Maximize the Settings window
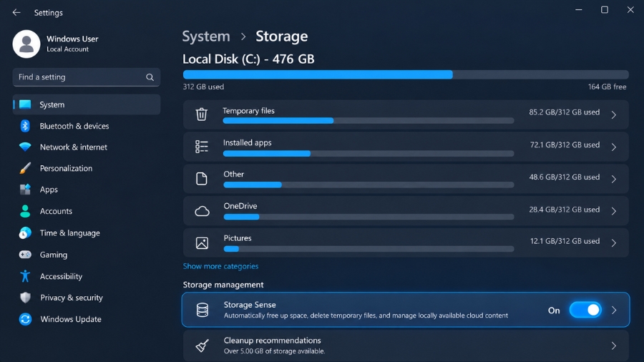 click(x=605, y=9)
